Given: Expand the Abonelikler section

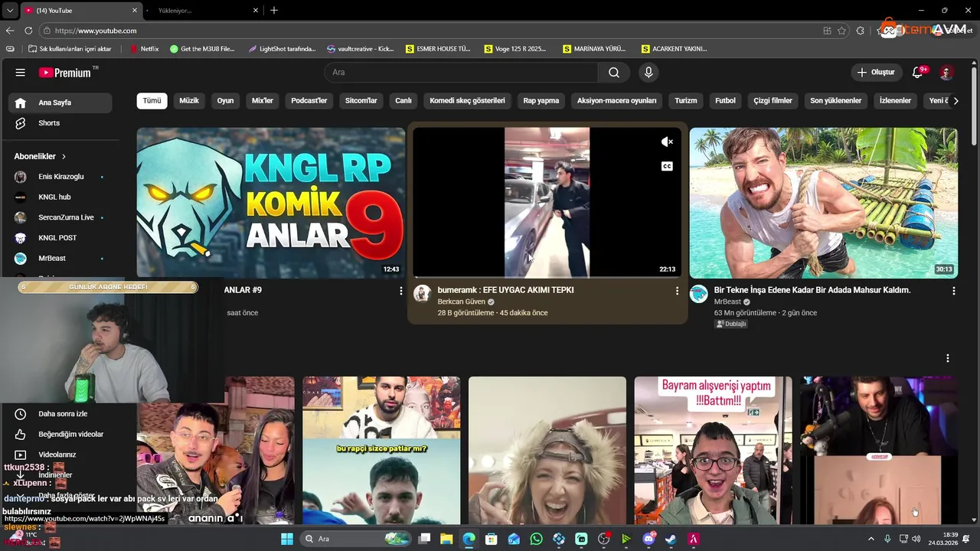Looking at the screenshot, I should coord(40,156).
